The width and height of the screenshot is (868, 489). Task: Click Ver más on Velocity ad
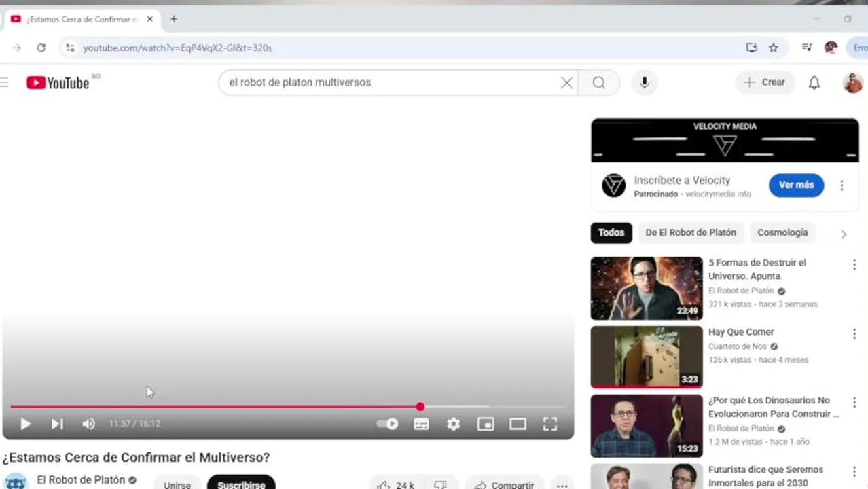pyautogui.click(x=796, y=185)
